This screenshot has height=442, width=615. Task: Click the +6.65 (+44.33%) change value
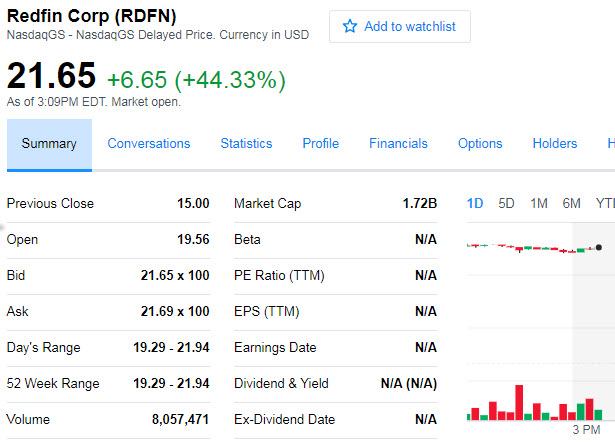(196, 80)
